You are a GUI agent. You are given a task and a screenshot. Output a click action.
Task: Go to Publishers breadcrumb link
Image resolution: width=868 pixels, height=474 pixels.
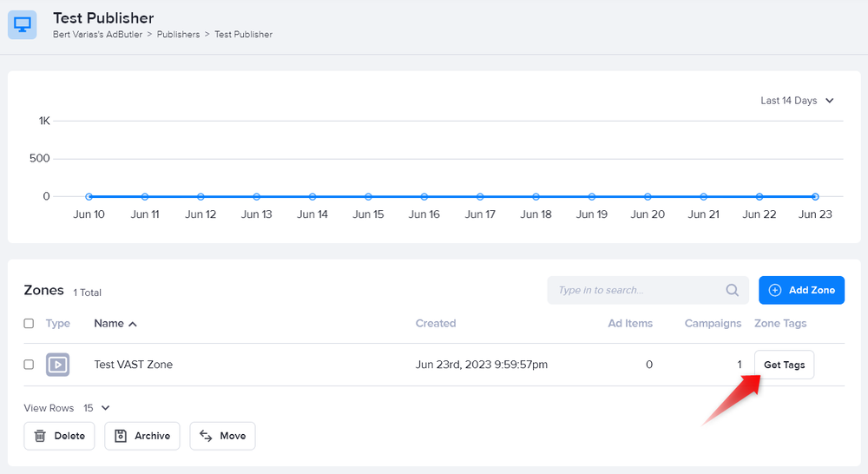point(178,35)
